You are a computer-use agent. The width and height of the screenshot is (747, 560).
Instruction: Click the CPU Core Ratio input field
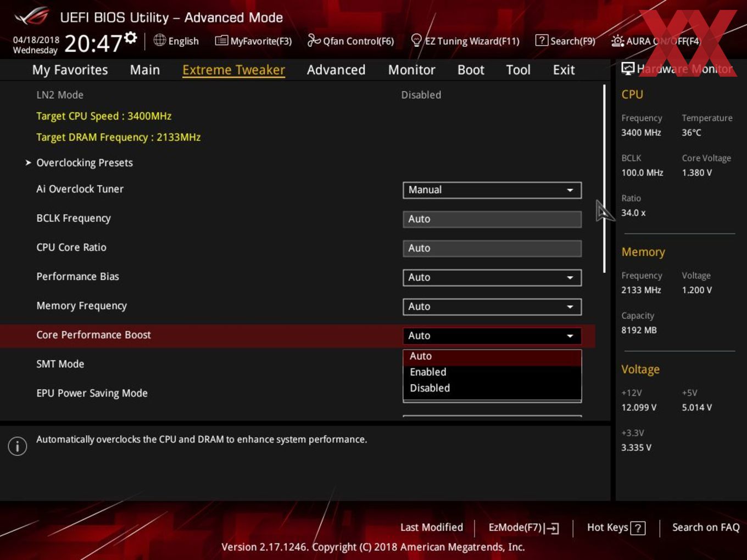[x=492, y=248]
